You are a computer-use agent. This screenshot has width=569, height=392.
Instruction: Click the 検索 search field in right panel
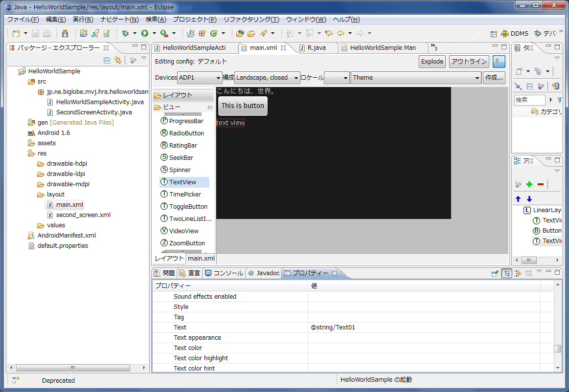click(529, 100)
